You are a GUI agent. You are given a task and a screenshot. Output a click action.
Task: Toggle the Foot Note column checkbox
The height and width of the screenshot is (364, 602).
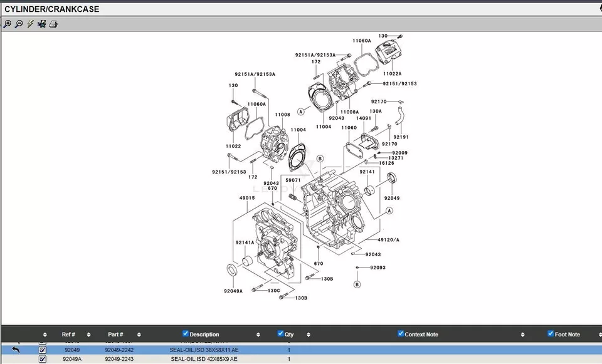click(x=551, y=333)
